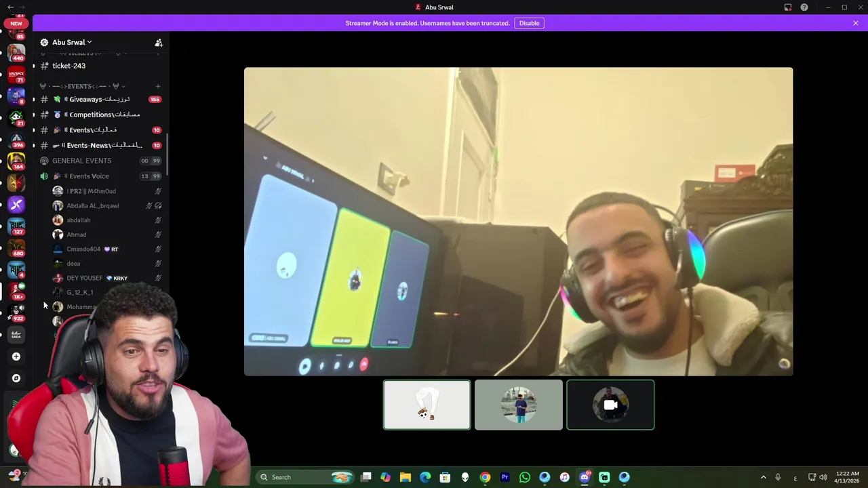
Task: Click the Discord taskbar icon
Action: 585,477
